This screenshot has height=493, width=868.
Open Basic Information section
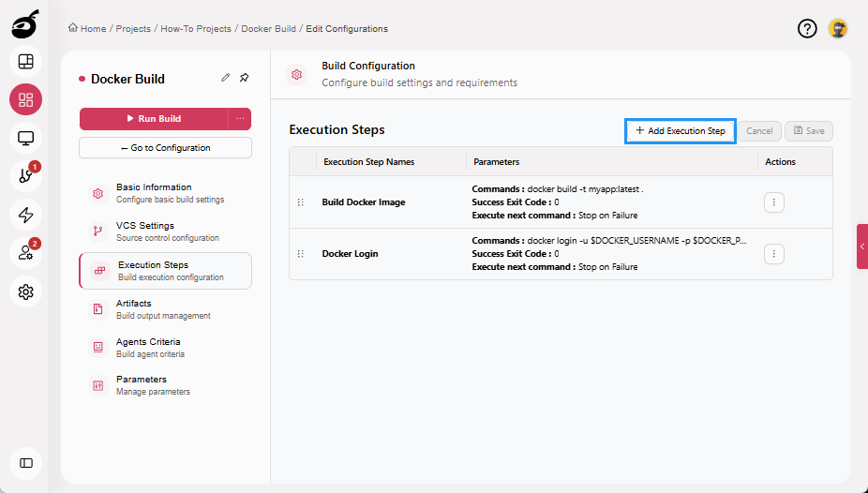coord(166,193)
